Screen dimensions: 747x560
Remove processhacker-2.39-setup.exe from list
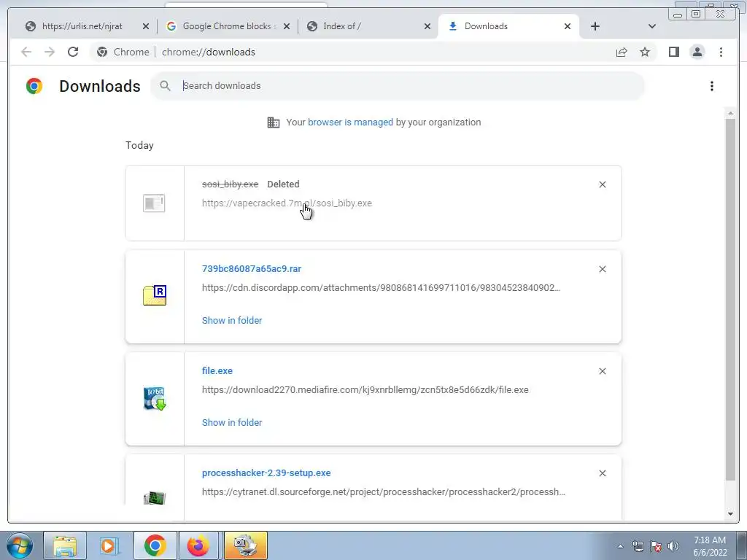[602, 473]
